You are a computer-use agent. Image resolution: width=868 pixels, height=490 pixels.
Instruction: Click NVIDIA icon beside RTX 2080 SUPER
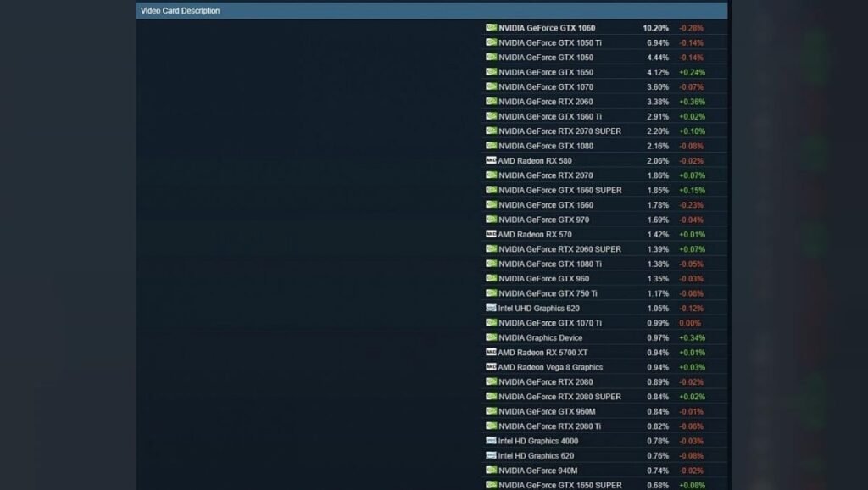(x=491, y=397)
